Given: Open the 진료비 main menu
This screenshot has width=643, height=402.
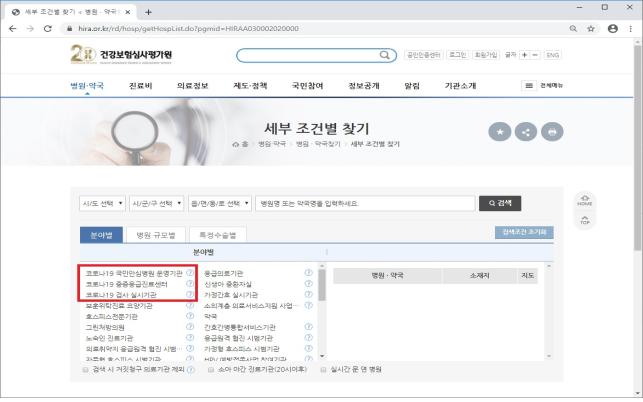Looking at the screenshot, I should 141,86.
